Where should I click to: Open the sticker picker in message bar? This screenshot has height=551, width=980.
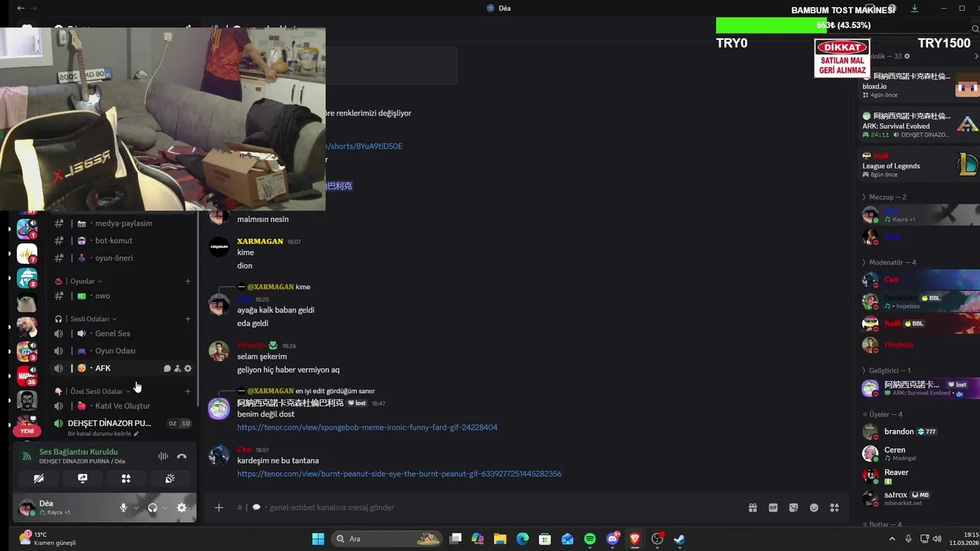[794, 507]
